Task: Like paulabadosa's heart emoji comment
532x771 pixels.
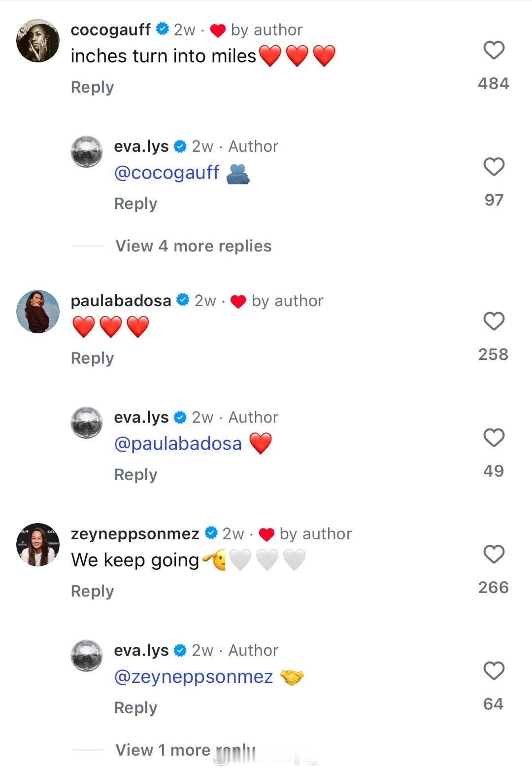Action: pos(494,321)
